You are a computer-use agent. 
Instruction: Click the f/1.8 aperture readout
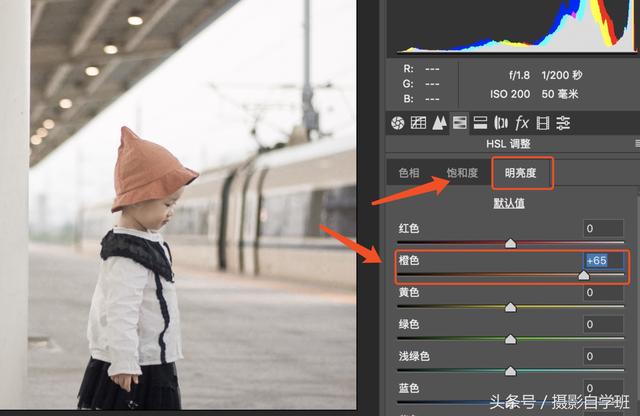[x=519, y=75]
